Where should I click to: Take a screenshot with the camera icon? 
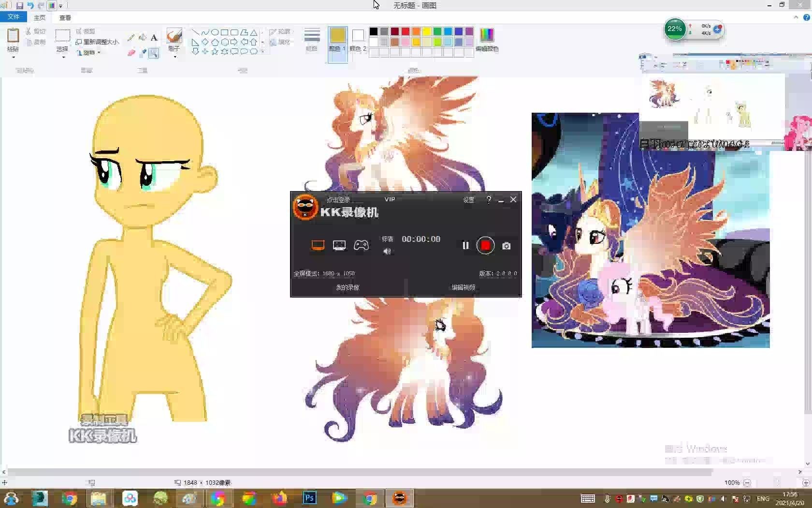(x=506, y=246)
